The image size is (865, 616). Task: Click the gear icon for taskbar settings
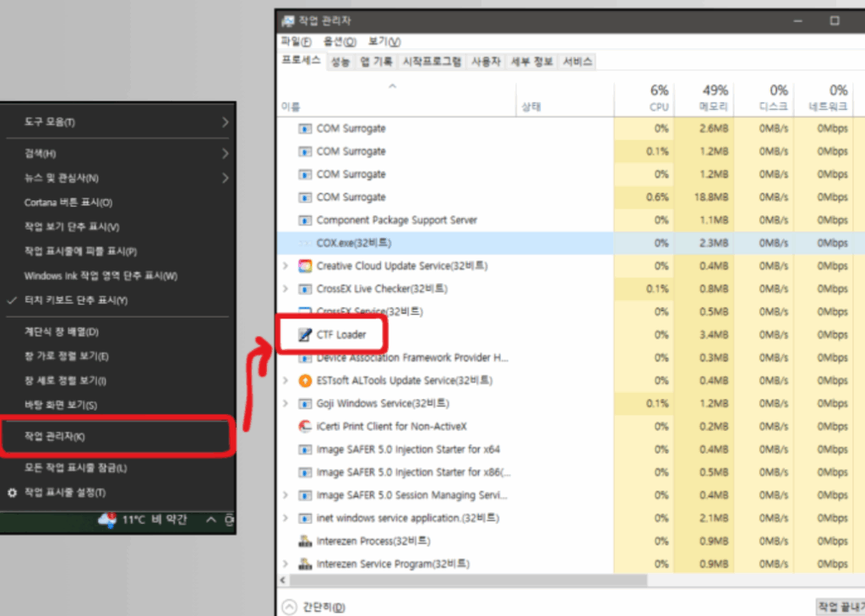(x=12, y=493)
